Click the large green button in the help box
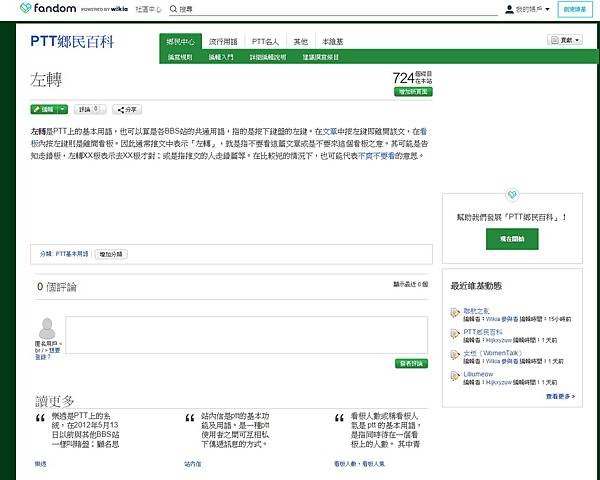The image size is (600, 480). coord(512,239)
